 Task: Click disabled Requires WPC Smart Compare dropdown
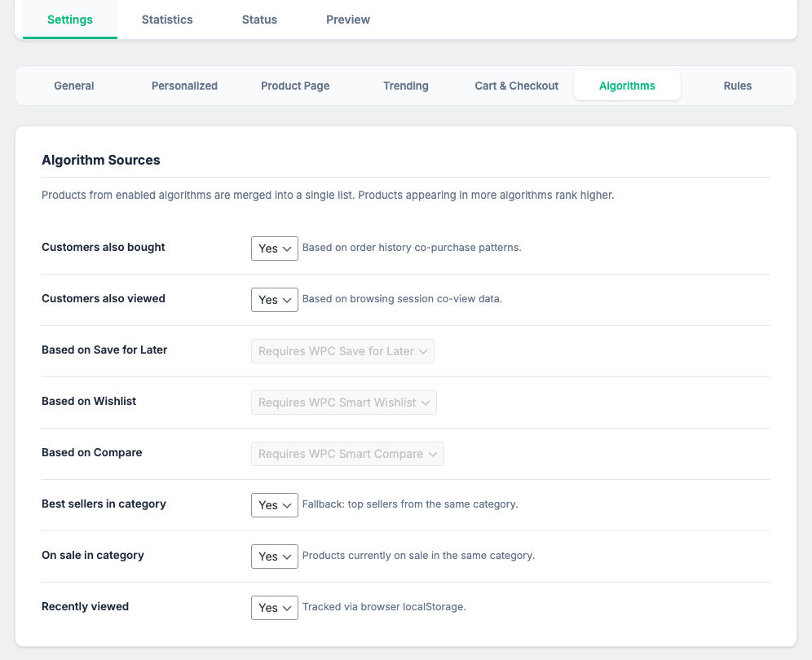347,454
